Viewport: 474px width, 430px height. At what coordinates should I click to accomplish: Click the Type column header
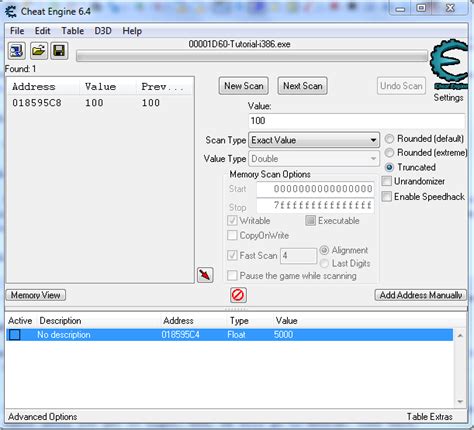(239, 321)
